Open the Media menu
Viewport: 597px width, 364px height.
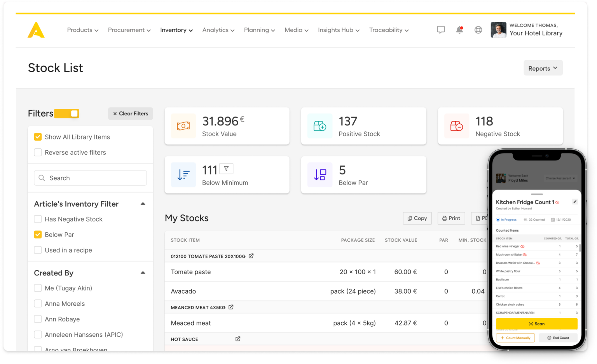297,30
